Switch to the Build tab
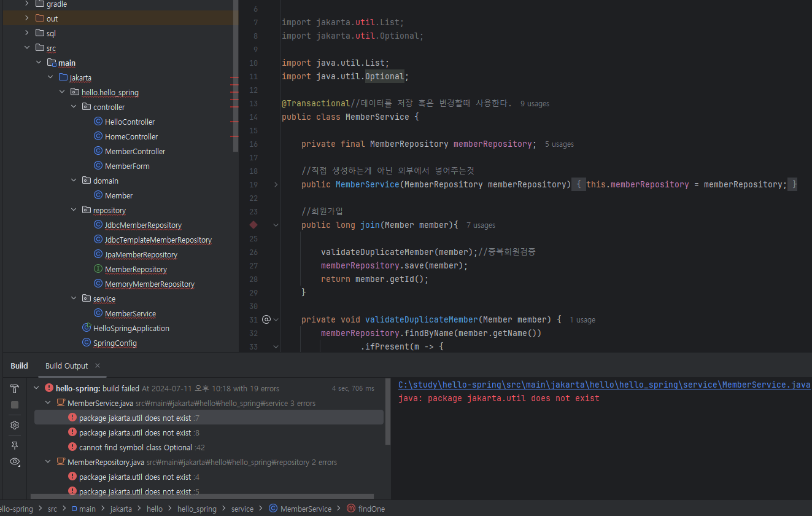 coord(19,365)
